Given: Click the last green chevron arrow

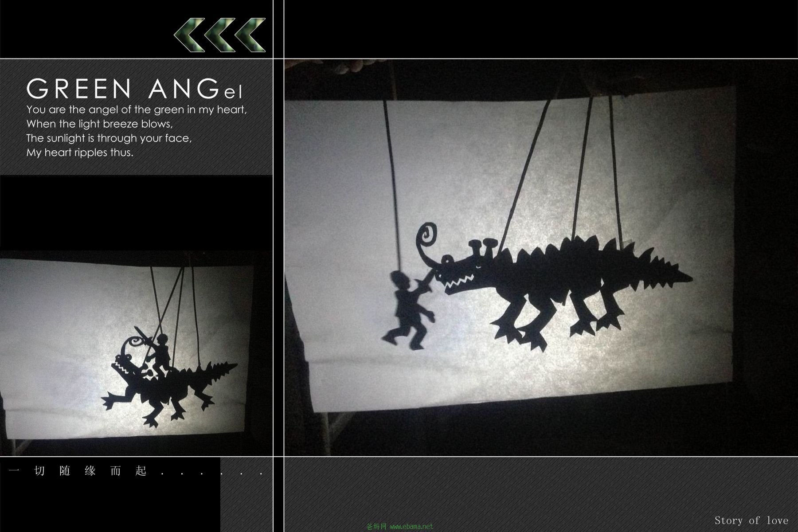Looking at the screenshot, I should 250,35.
